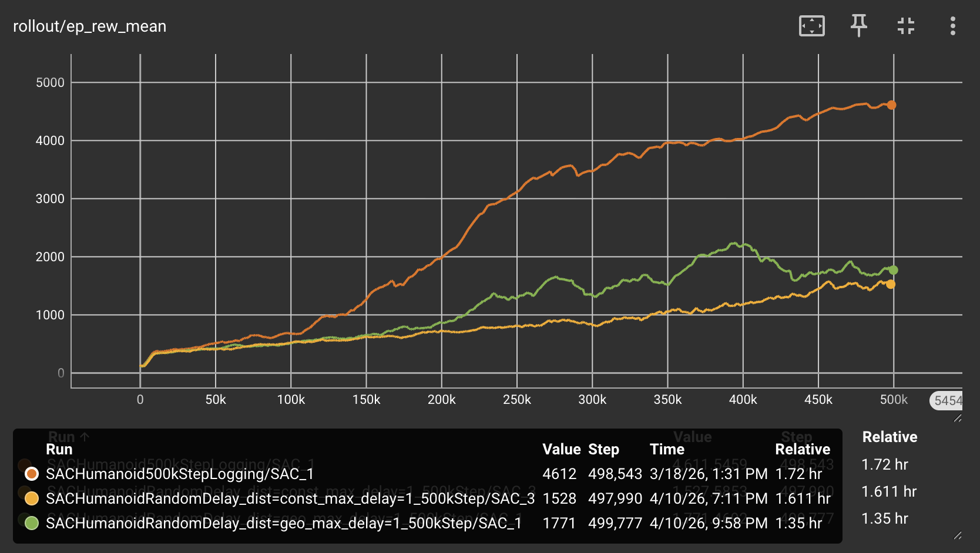Viewport: 980px width, 553px height.
Task: Click value 1771
Action: 559,523
